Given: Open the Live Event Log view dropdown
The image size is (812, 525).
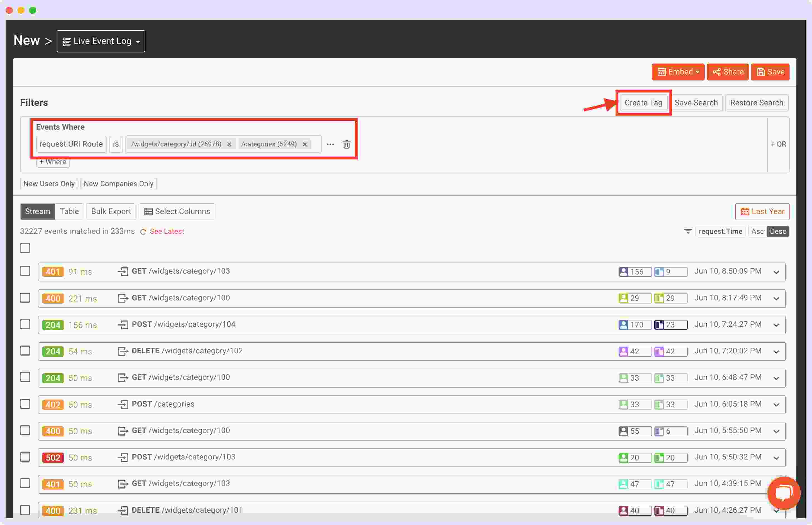Looking at the screenshot, I should (x=101, y=41).
